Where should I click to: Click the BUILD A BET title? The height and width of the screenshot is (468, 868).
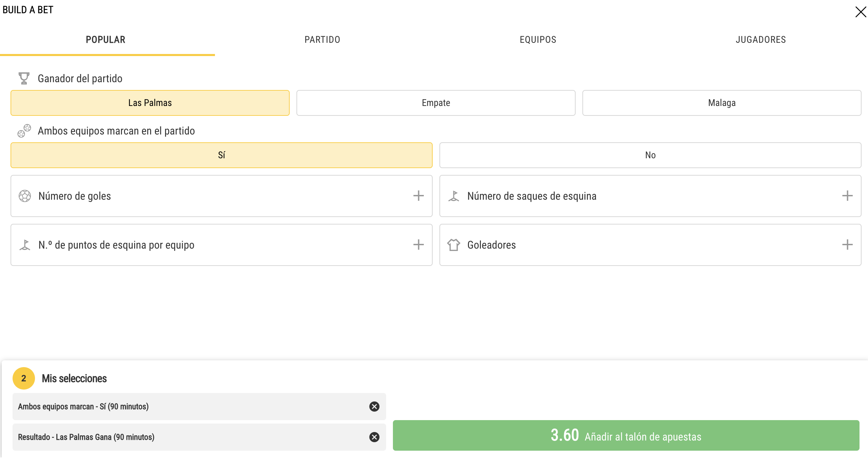coord(28,10)
